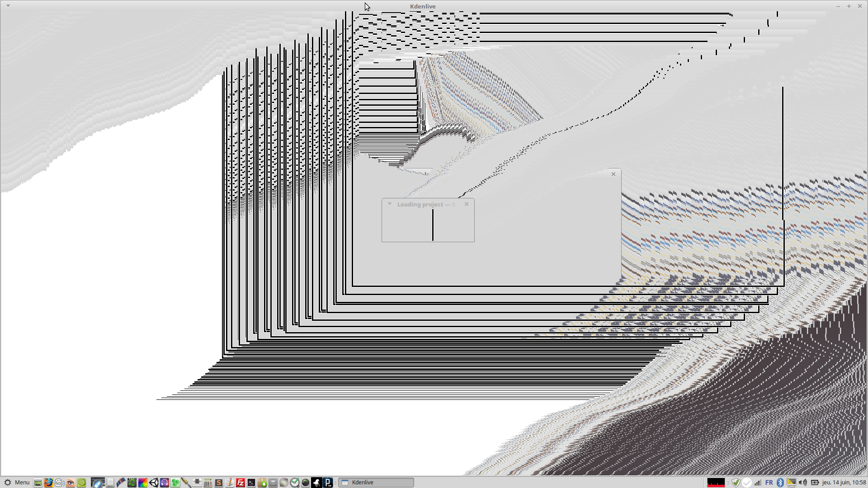Open FileZilla from the panel launcher
This screenshot has width=868, height=488.
tap(241, 483)
